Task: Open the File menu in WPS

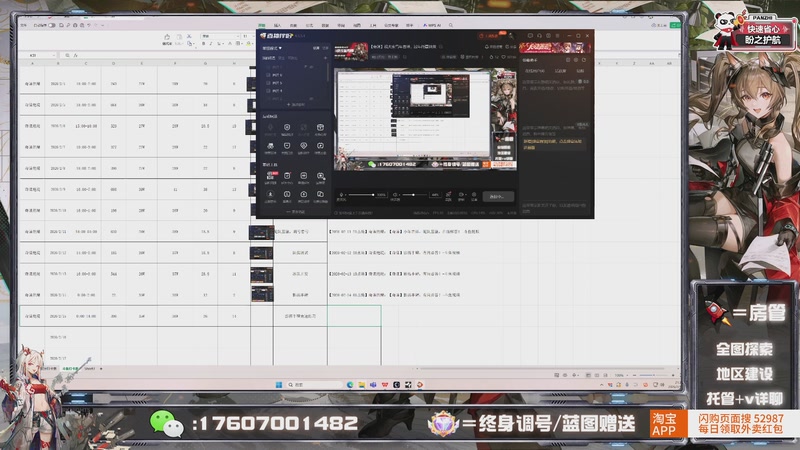Action: pos(23,25)
